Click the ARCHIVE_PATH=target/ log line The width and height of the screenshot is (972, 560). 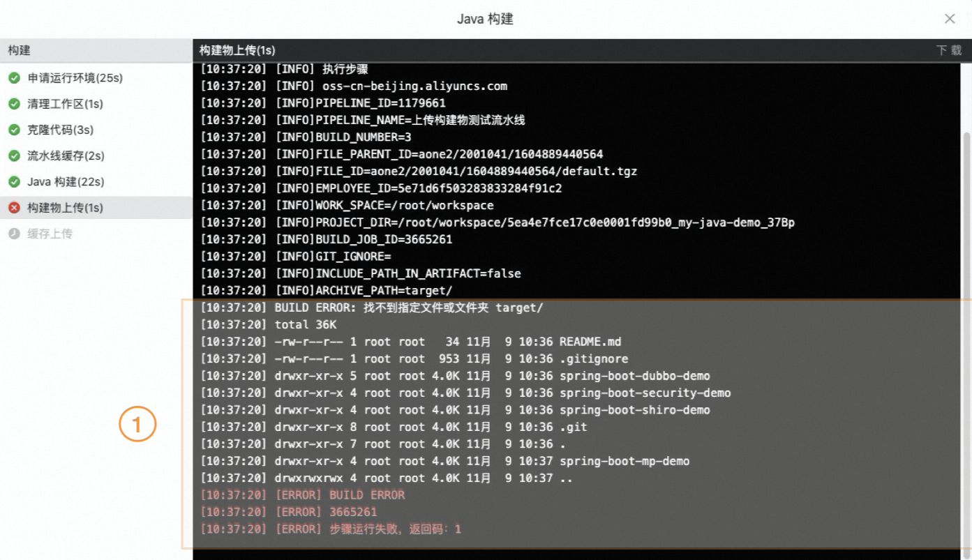(327, 291)
